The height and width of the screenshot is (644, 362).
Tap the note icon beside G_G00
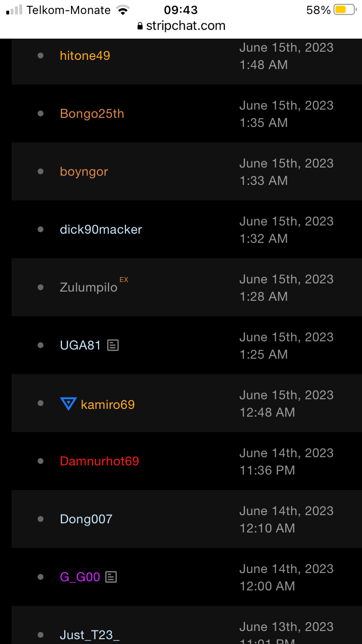pos(111,577)
